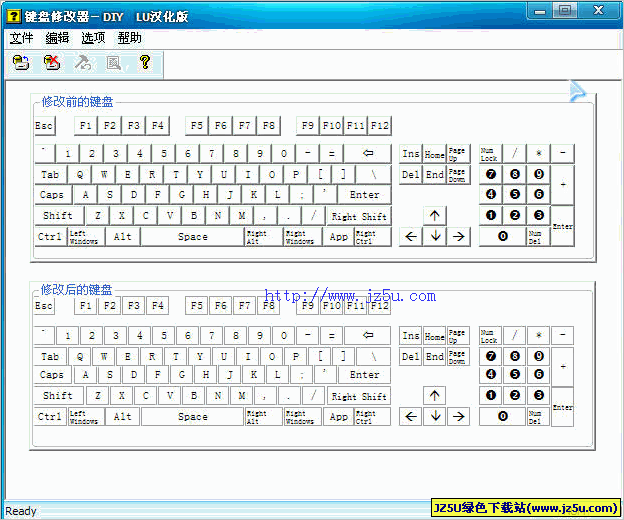Select Ctrl key in upper keyboard
This screenshot has height=520, width=624.
click(x=51, y=237)
